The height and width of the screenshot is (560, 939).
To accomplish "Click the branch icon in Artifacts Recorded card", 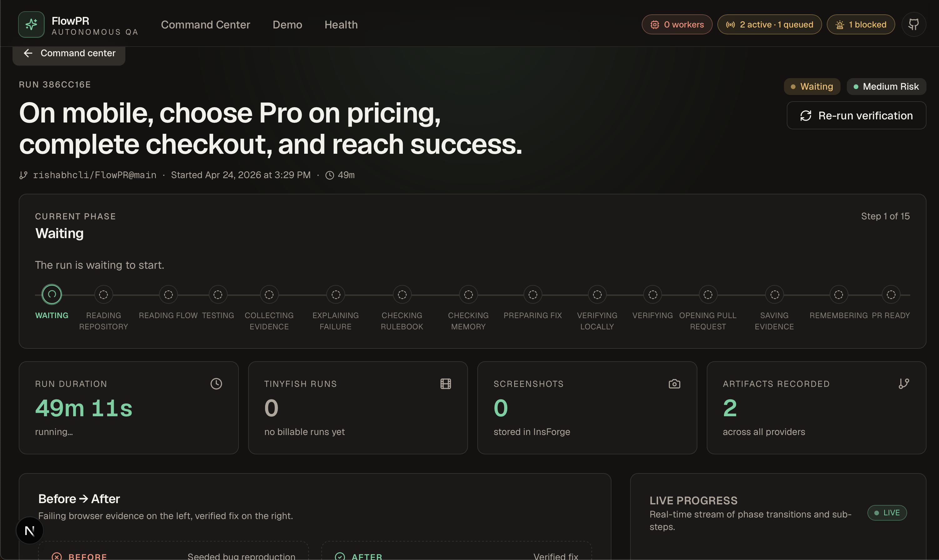I will pyautogui.click(x=904, y=384).
